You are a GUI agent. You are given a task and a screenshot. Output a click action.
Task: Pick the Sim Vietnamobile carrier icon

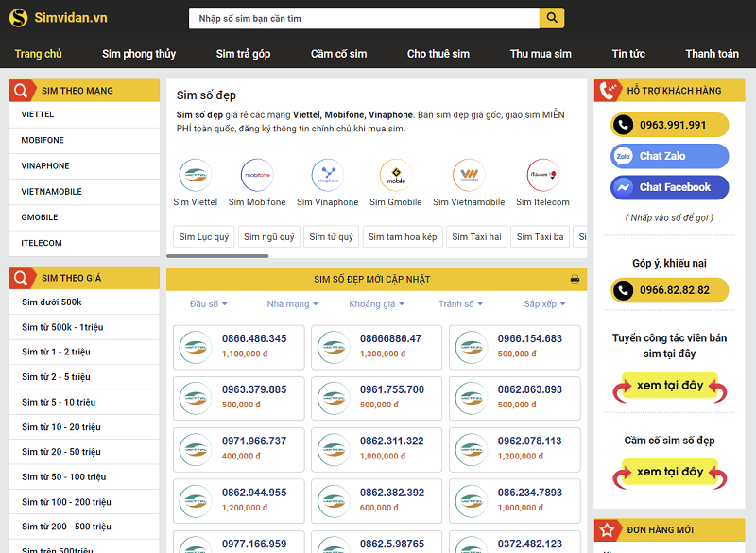(469, 175)
